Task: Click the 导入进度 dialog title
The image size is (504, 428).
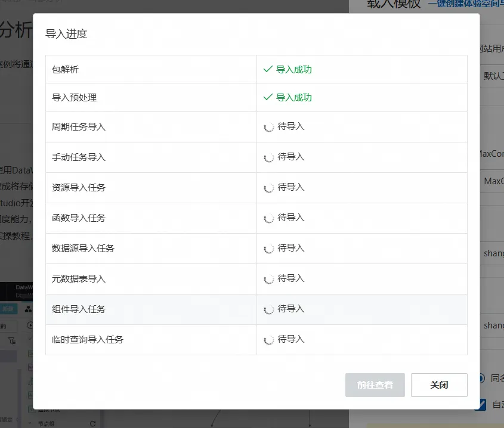Action: pyautogui.click(x=67, y=34)
